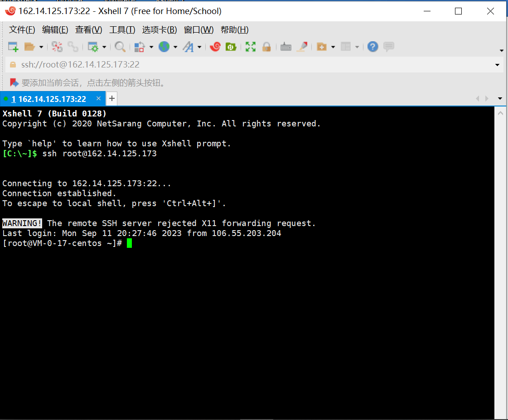This screenshot has width=508, height=420.
Task: Click the layout panes icon
Action: (x=346, y=47)
